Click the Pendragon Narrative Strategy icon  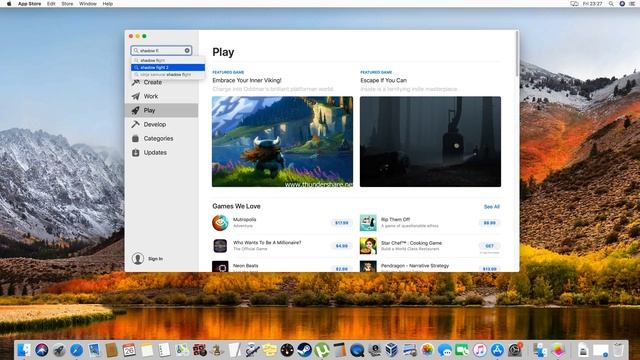point(368,267)
